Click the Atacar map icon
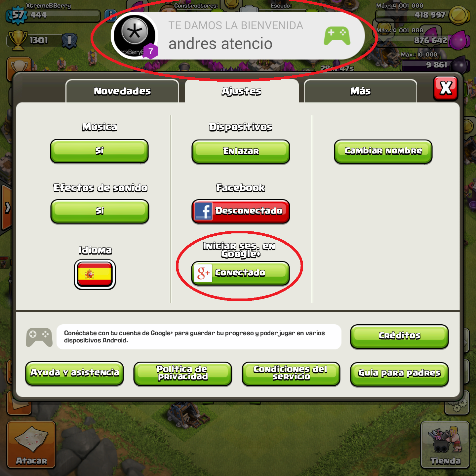Viewport: 476px width, 476px height. click(x=31, y=445)
